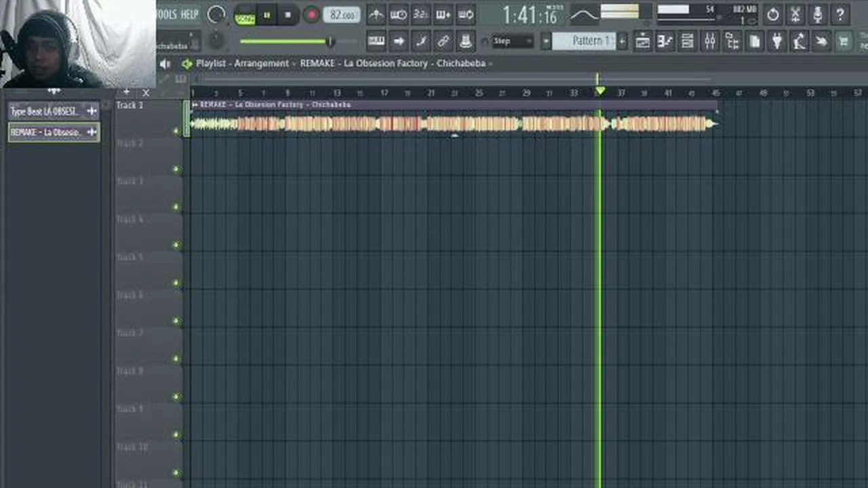Screen dimensions: 868x488
Task: Toggle the metronome icon
Action: [x=376, y=14]
